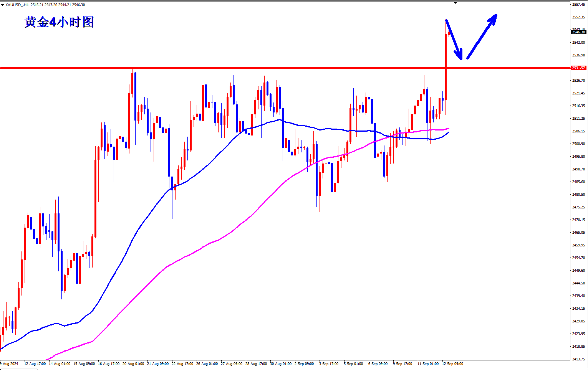Screen dimensions: 588x370
Task: Click the 2 Sep 09:00 time label
Action: [304, 364]
